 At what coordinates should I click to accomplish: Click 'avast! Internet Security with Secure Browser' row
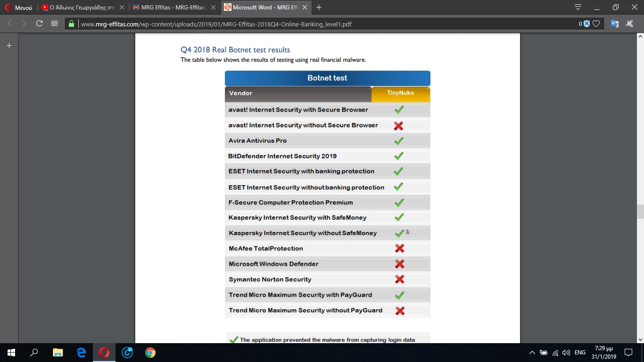(x=327, y=110)
